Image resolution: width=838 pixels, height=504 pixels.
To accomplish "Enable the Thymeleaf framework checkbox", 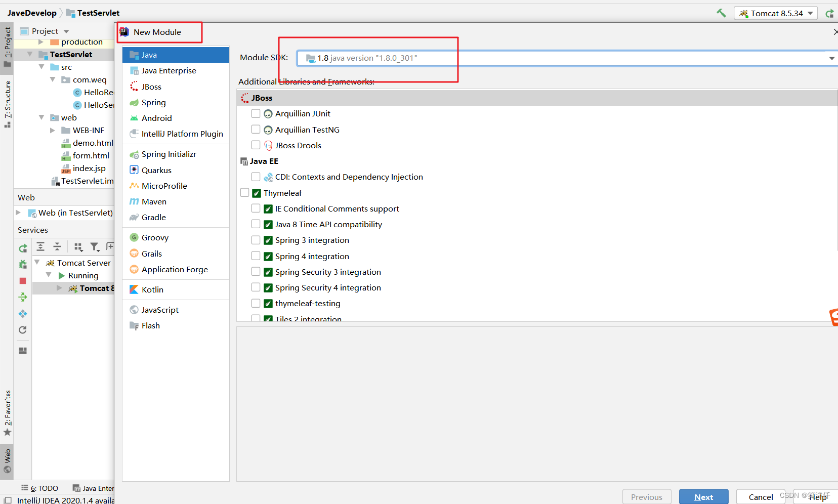I will 245,193.
